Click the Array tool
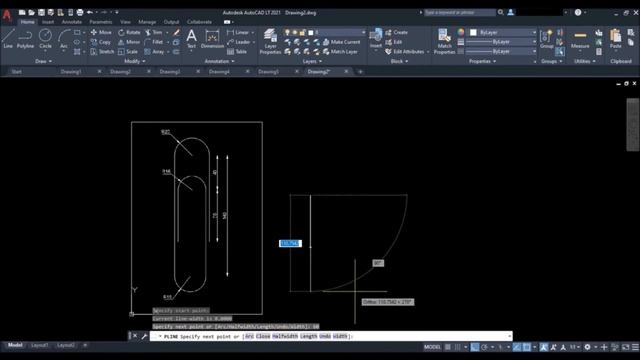 pyautogui.click(x=154, y=52)
